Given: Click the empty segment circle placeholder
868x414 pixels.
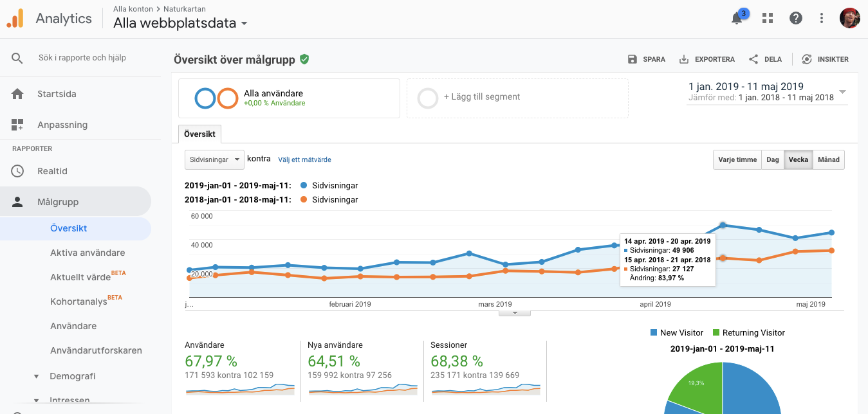Looking at the screenshot, I should tap(428, 98).
